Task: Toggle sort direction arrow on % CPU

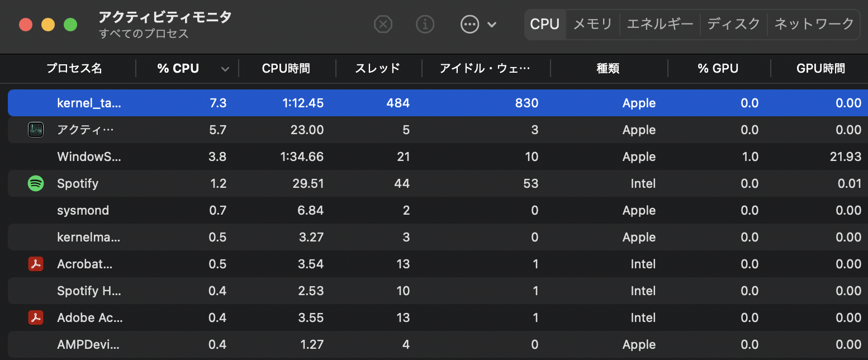Action: click(x=225, y=69)
